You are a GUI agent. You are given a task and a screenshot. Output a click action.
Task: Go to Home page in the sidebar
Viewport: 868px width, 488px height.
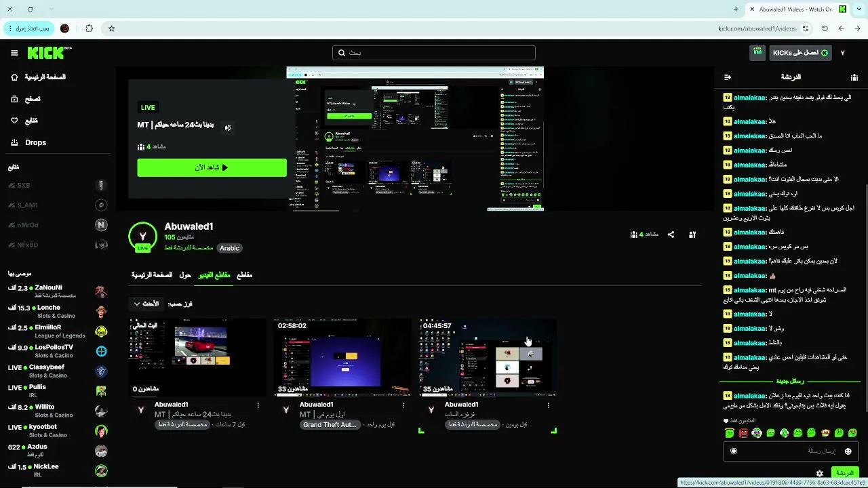[x=39, y=77]
